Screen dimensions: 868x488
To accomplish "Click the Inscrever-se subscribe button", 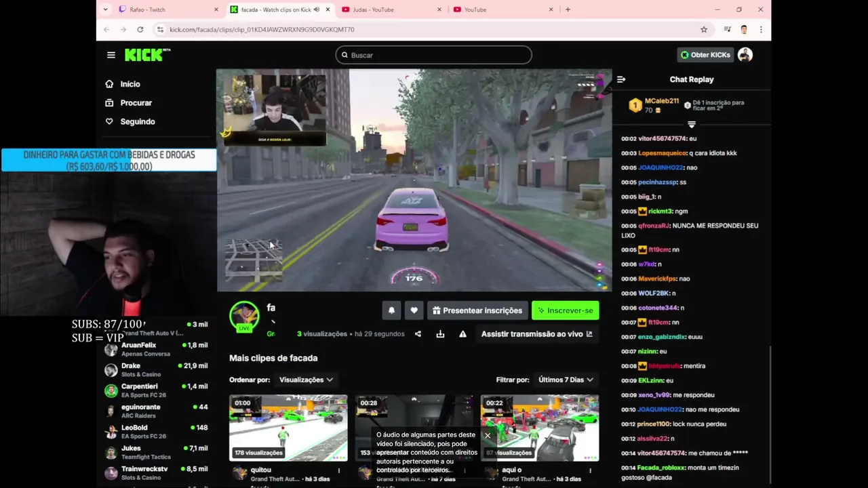I will coord(566,310).
